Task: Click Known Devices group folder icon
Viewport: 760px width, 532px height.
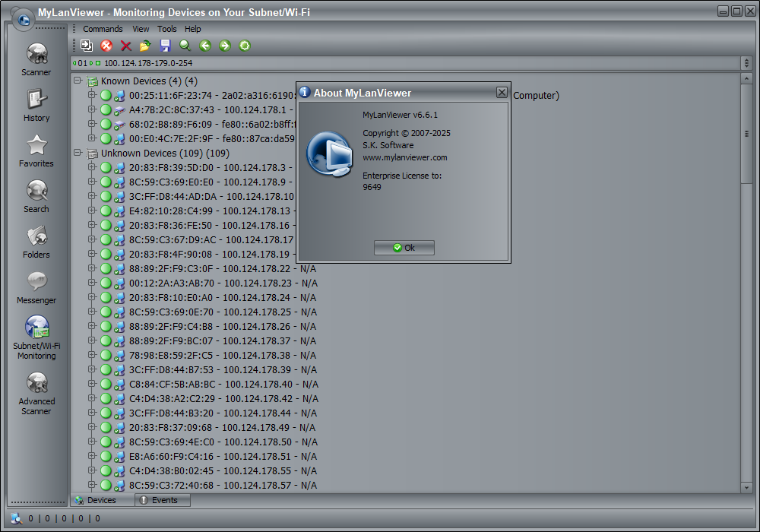Action: coord(92,81)
